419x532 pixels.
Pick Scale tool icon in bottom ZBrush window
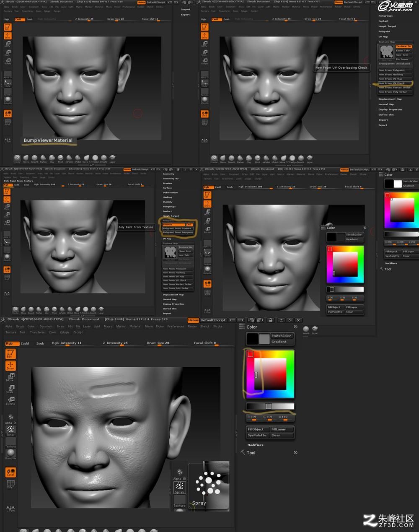point(10,389)
